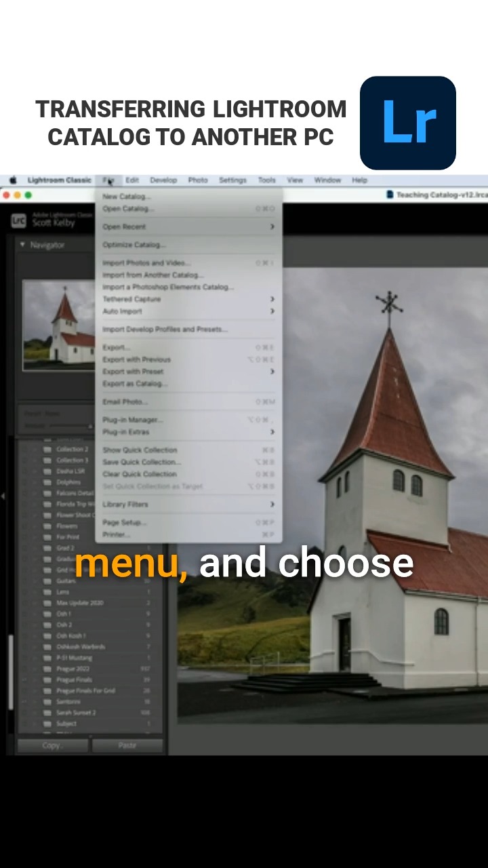Select the Sarah Sunset 2 collection
This screenshot has width=488, height=868.
pyautogui.click(x=89, y=713)
